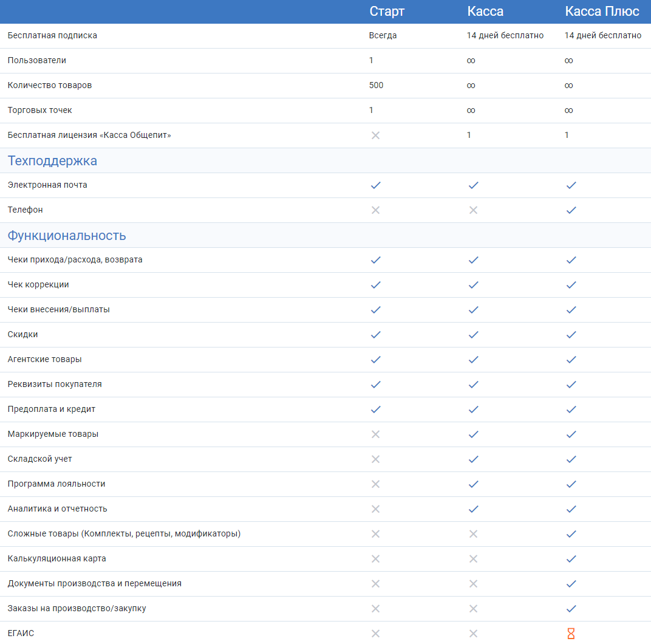Click Касса Плюс checkmark for Сложные товары
The width and height of the screenshot is (651, 644).
coord(571,534)
